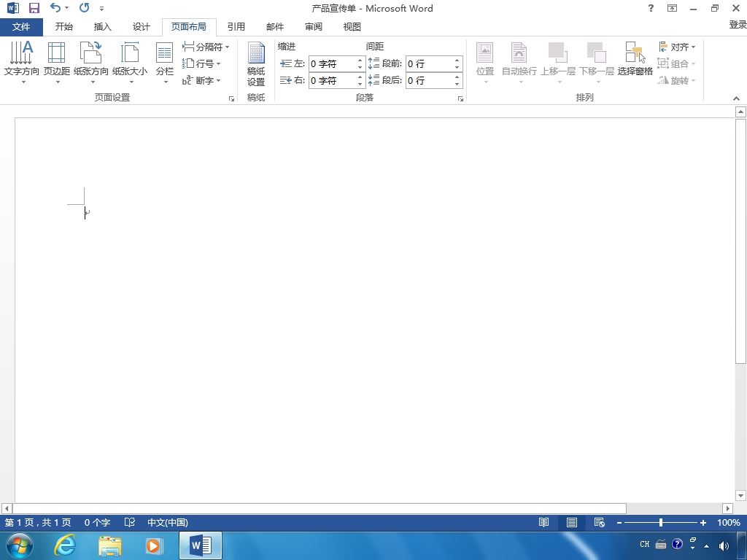Screen dimensions: 747x560
Task: Switch to the 设计 (Design) tab
Action: coord(141,27)
